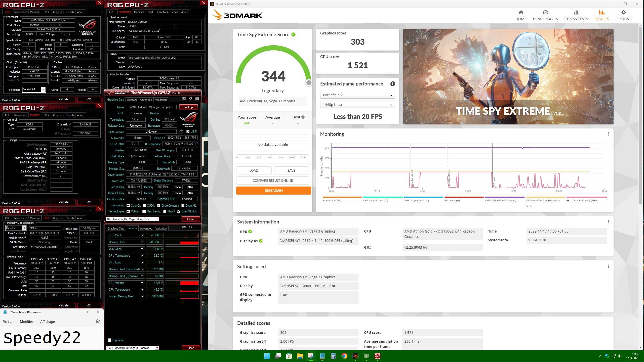644x362 pixels.
Task: Open the Affichage menu in Notepad
Action: (48, 322)
